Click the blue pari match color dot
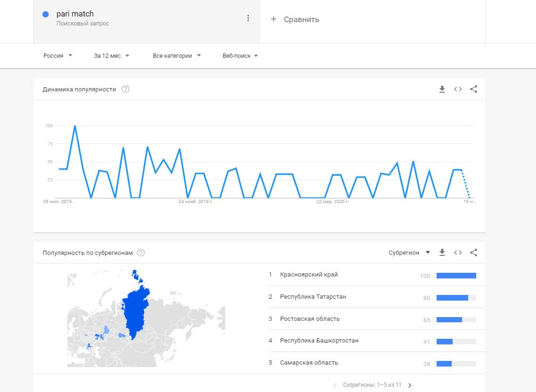This screenshot has width=536, height=392. click(46, 14)
